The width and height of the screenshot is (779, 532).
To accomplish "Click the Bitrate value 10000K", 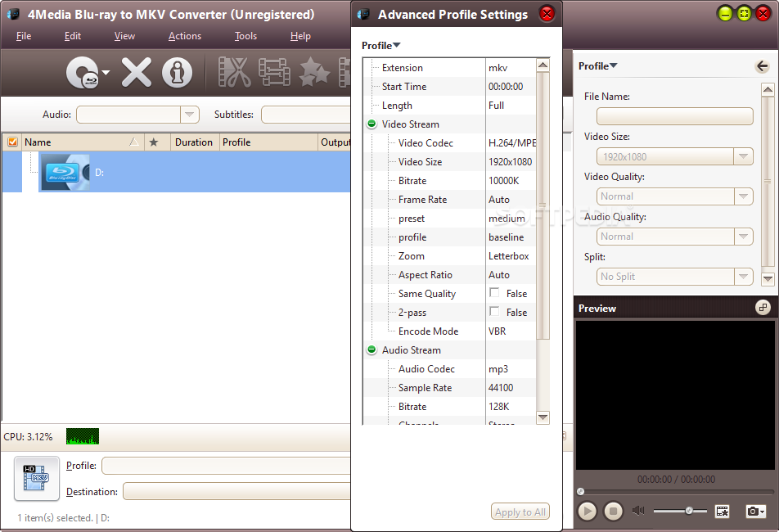I will point(504,181).
